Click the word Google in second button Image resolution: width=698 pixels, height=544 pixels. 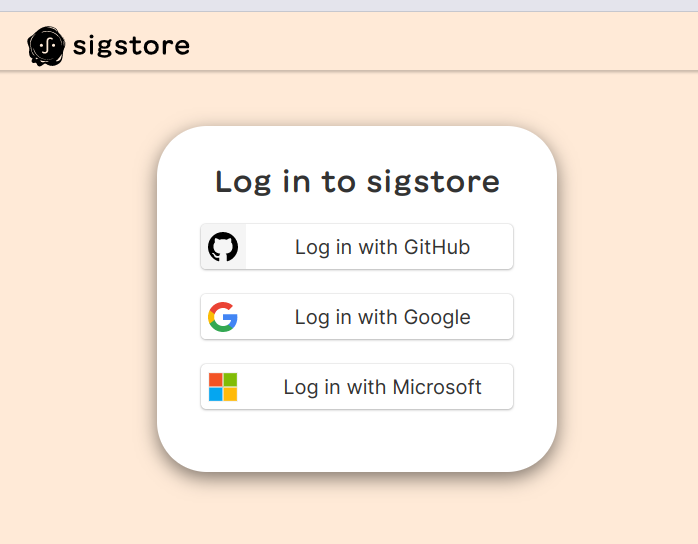(x=437, y=317)
